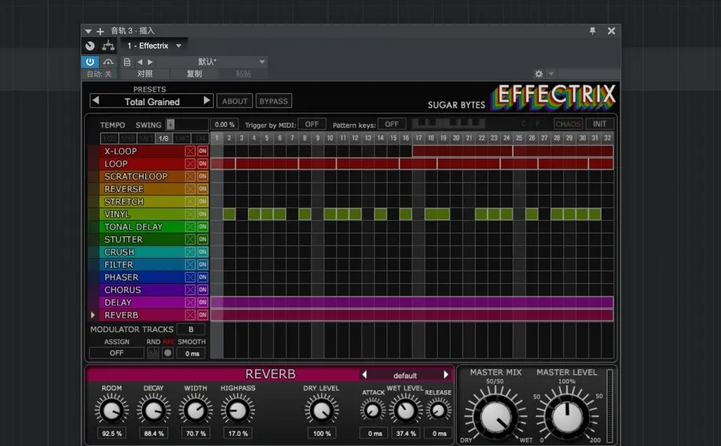Click the INIT button
721x446 pixels.
(x=599, y=124)
